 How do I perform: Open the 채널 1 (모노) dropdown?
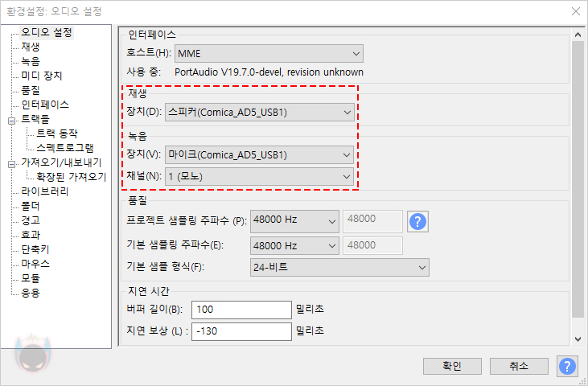(x=260, y=176)
